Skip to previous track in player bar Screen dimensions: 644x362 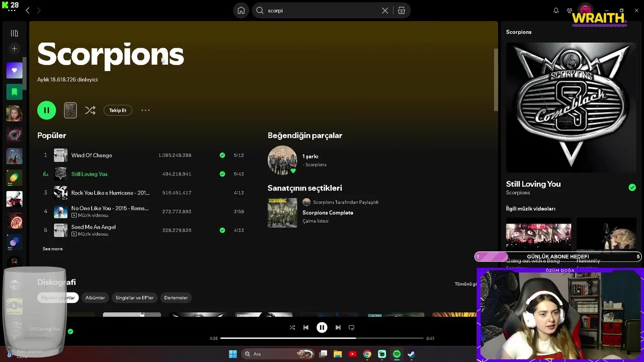[306, 327]
